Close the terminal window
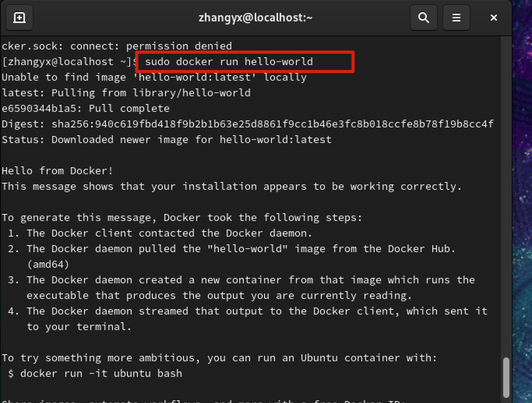Viewport: 532px width, 403px height. click(494, 18)
